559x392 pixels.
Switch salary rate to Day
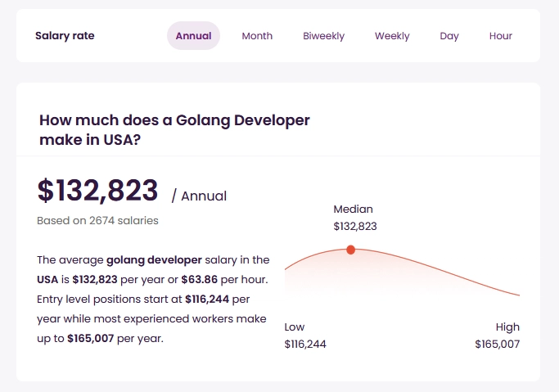point(449,36)
